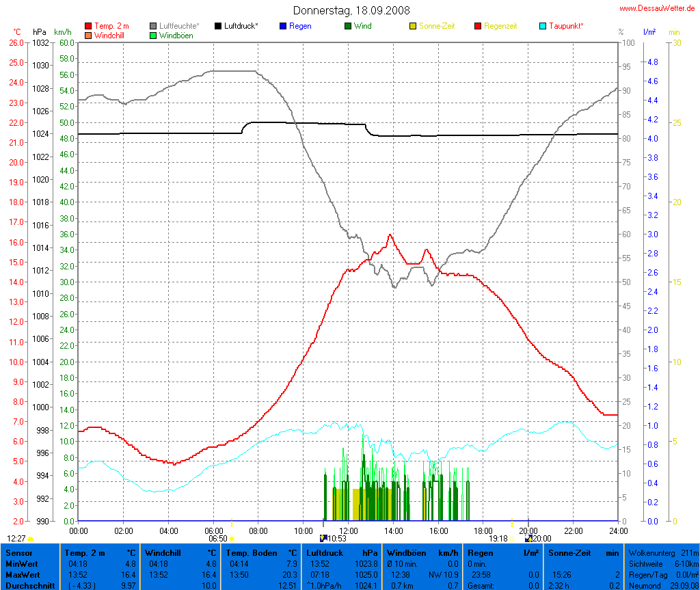
Task: Click the yellow Sonne-Zeit legend square
Action: 413,26
